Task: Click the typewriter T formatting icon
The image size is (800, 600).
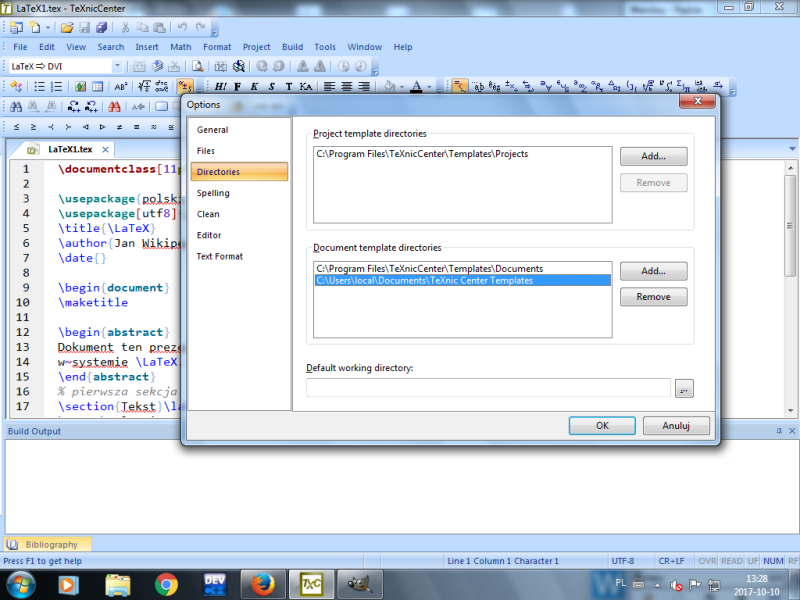Action: (x=289, y=86)
